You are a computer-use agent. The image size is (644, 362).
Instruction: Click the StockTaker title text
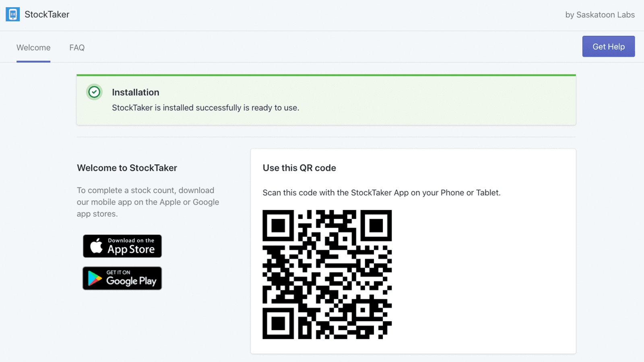(47, 14)
